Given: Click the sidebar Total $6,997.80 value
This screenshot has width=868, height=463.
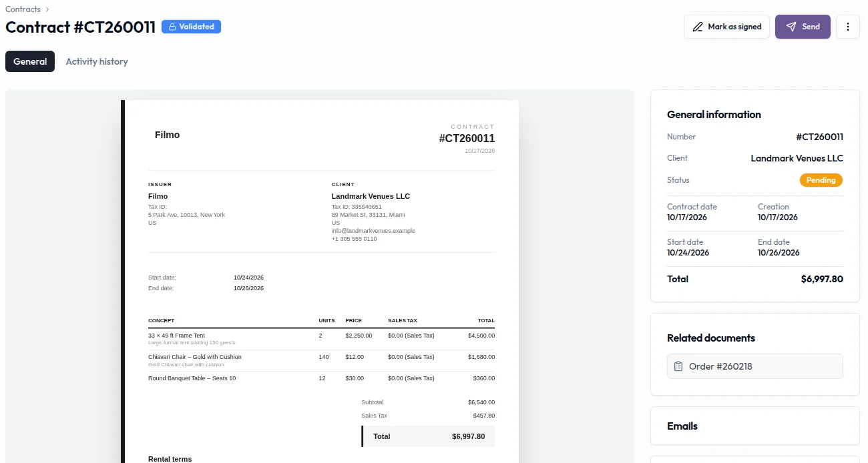Looking at the screenshot, I should click(822, 279).
